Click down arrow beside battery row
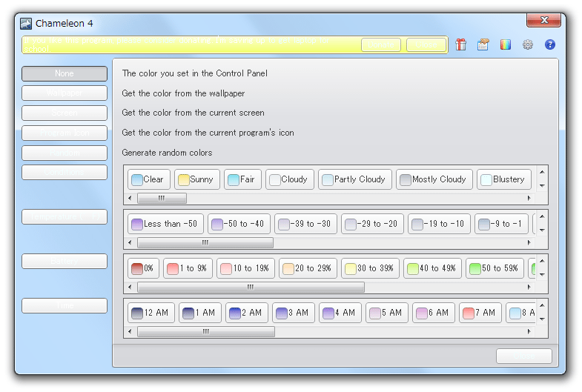Viewport: 582px width, 392px height. click(x=542, y=275)
